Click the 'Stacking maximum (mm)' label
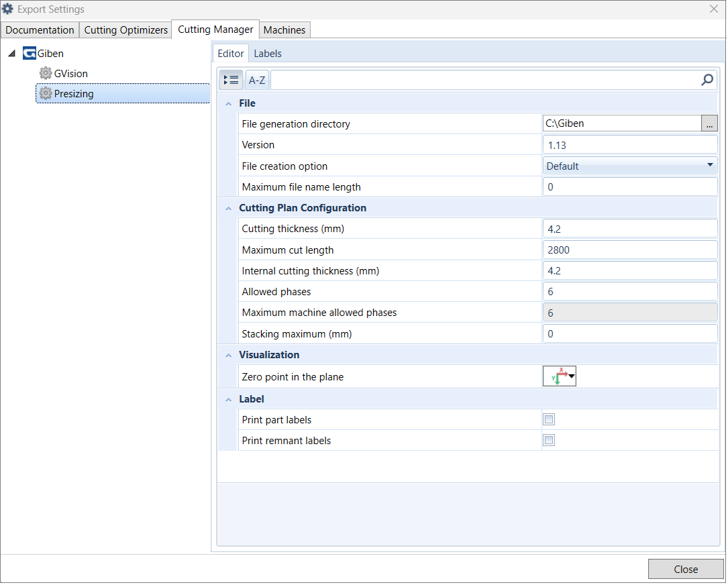The width and height of the screenshot is (728, 585). point(297,334)
